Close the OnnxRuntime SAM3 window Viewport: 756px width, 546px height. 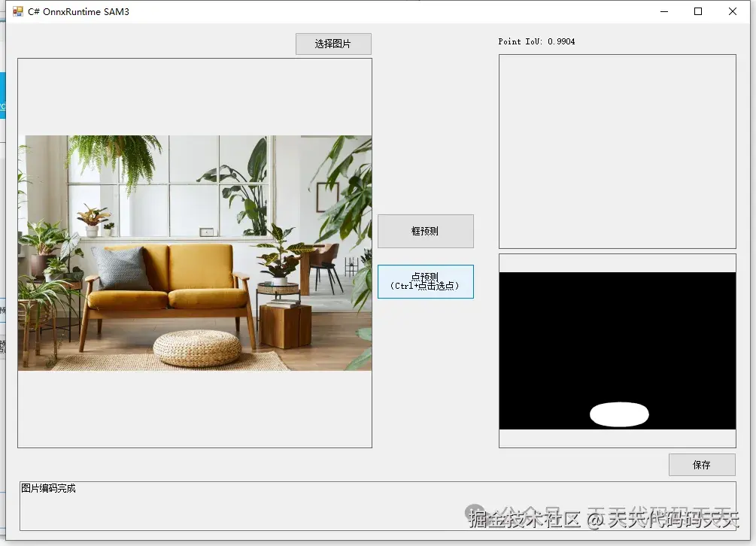[x=733, y=11]
